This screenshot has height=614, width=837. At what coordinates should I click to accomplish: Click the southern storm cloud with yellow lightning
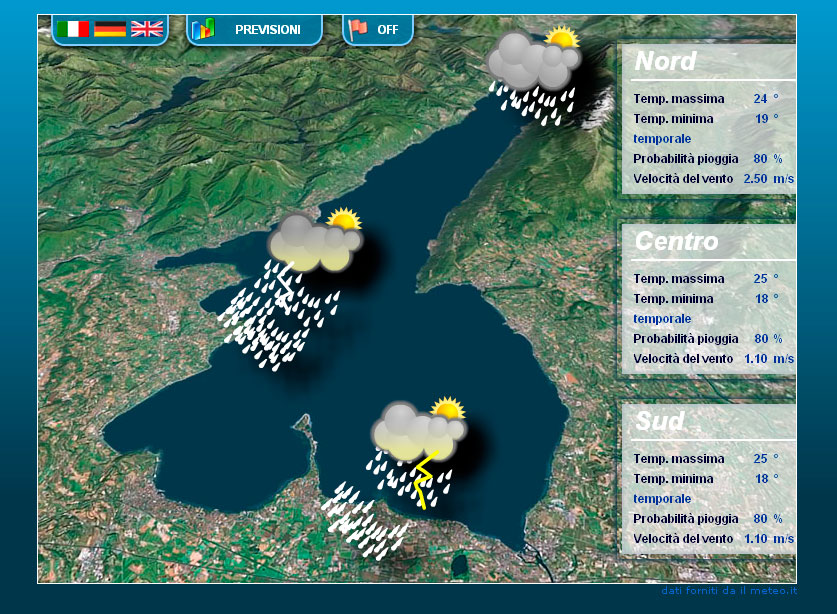coord(419,451)
